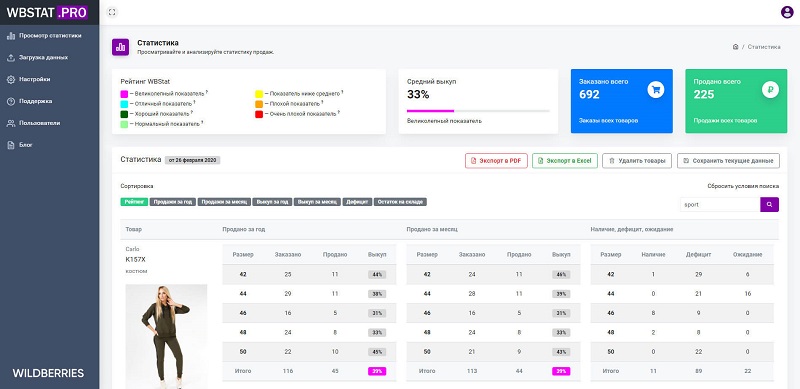Click the WBSTAT.PRO logo
The image size is (800, 389).
pyautogui.click(x=47, y=13)
